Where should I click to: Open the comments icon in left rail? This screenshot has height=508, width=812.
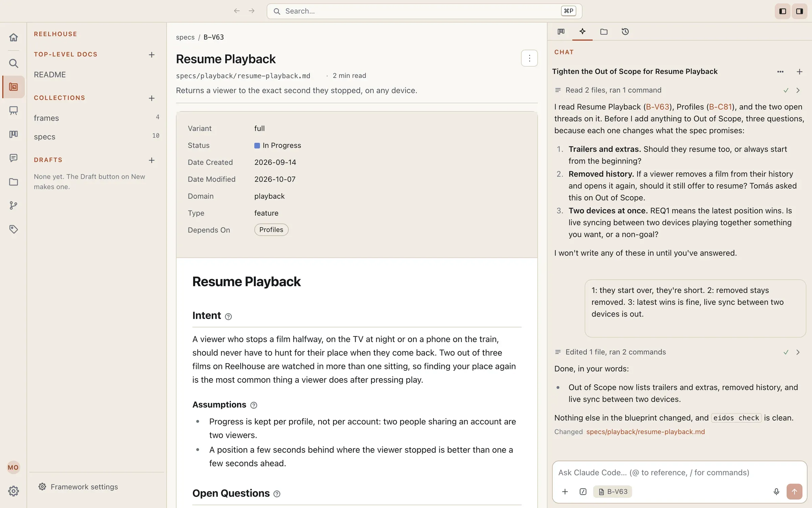14,158
